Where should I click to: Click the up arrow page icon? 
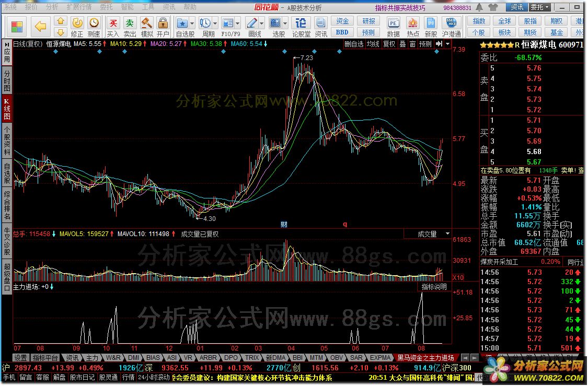pyautogui.click(x=61, y=21)
